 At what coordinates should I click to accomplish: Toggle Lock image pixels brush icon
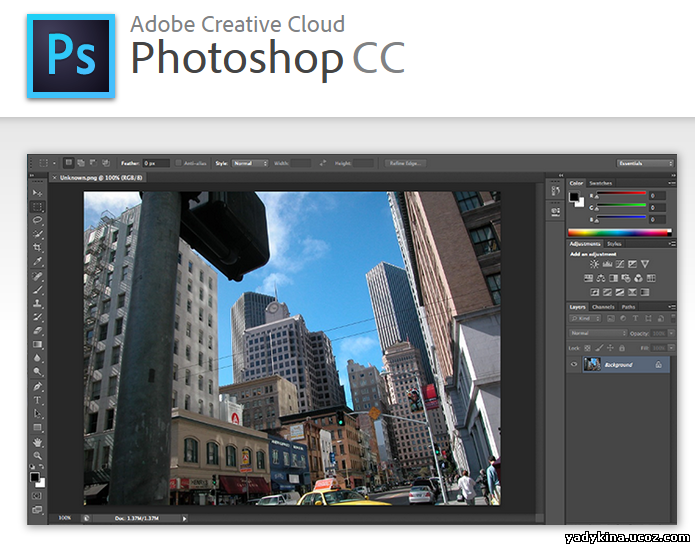click(x=599, y=348)
